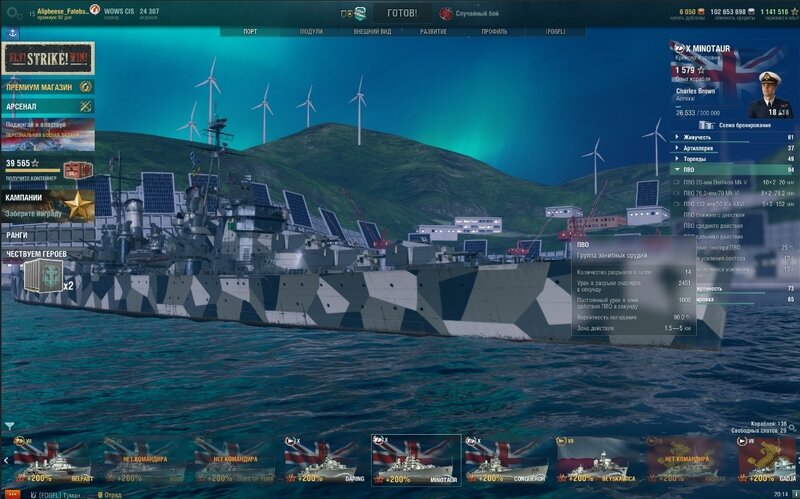Switch to the [FOGFL] clan tab

tap(556, 32)
